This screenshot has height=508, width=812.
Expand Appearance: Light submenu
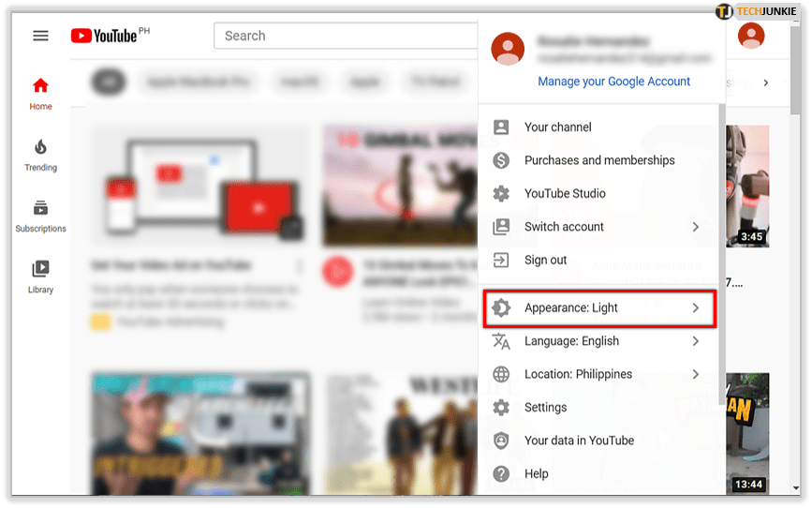pos(599,308)
